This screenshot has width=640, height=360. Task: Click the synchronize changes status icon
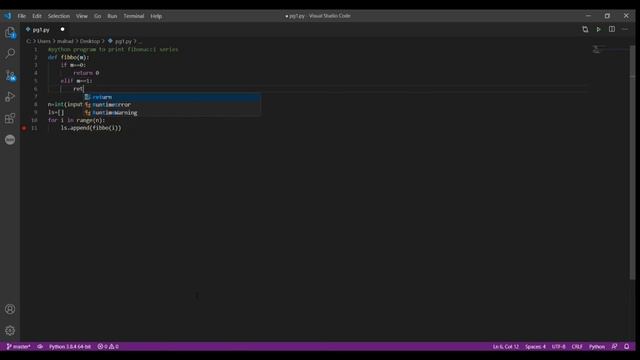[x=40, y=347]
